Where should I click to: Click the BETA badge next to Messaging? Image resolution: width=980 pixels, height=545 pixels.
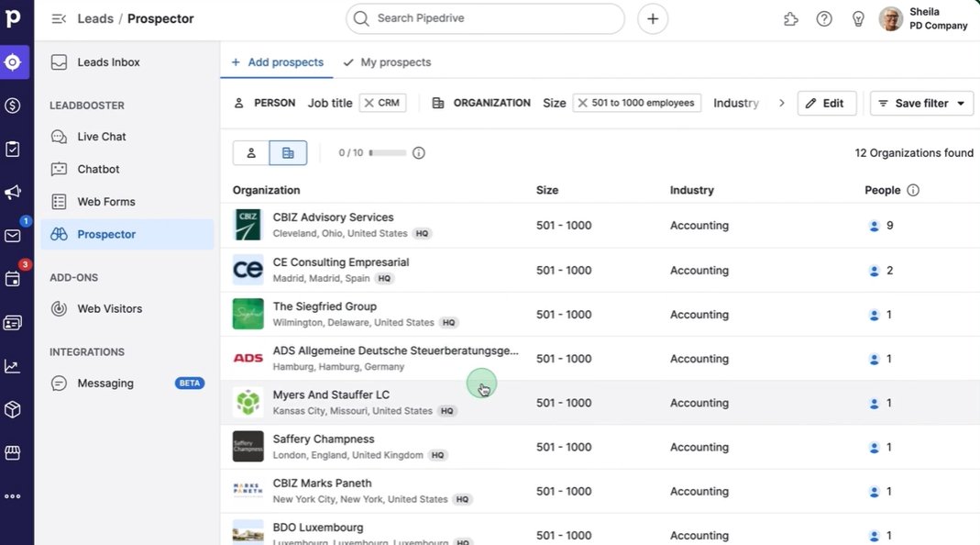[x=190, y=383]
